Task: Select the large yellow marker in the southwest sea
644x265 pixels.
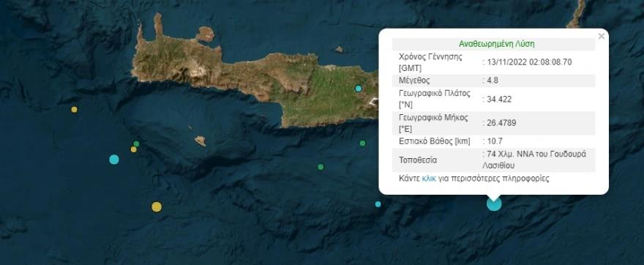Action: (x=157, y=206)
